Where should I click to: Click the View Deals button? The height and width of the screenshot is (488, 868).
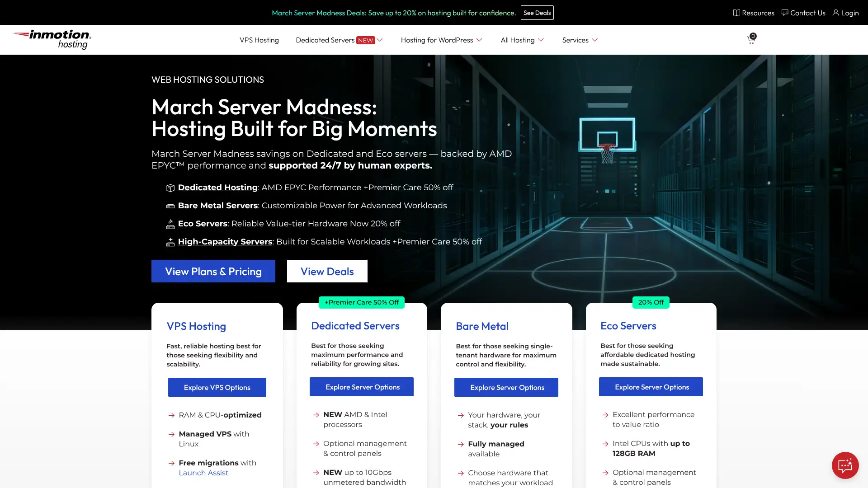[x=327, y=271]
